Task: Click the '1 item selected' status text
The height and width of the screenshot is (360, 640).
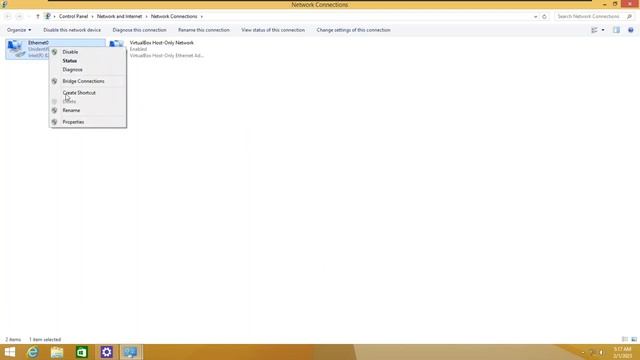Action: 45,340
